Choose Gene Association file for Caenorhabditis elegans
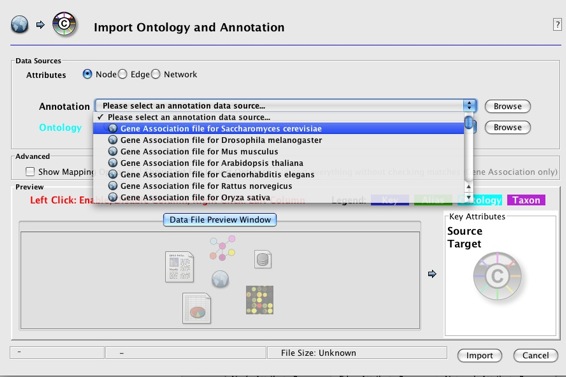This screenshot has height=377, width=566. [x=278, y=174]
